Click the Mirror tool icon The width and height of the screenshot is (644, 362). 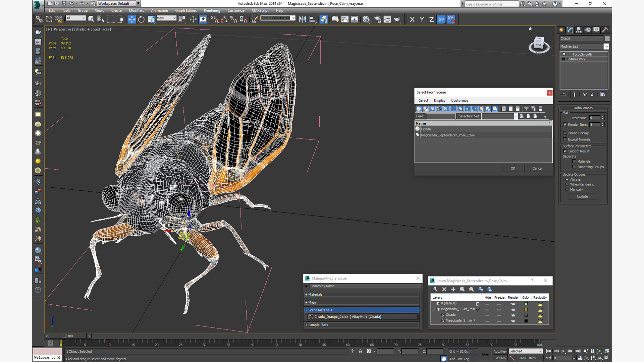303,19
